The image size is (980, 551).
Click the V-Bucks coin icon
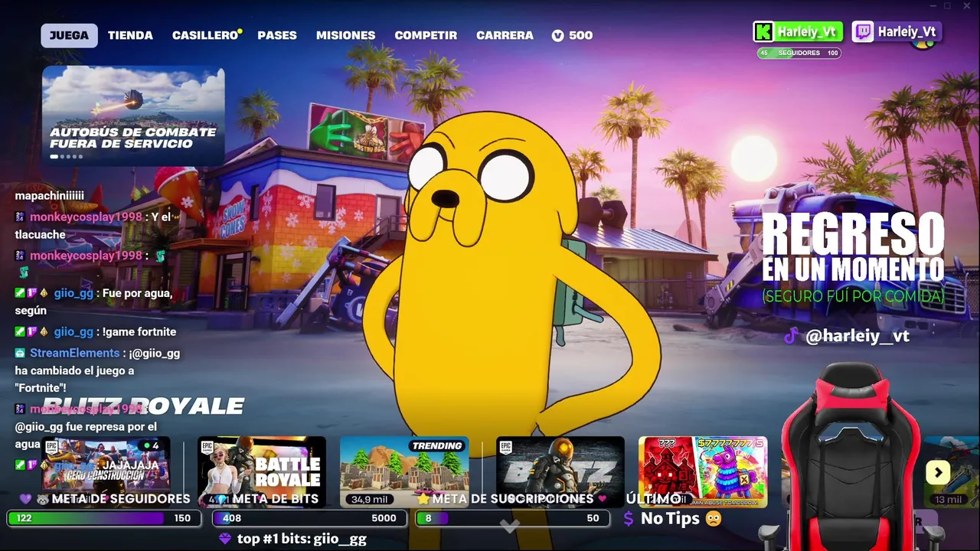tap(557, 35)
